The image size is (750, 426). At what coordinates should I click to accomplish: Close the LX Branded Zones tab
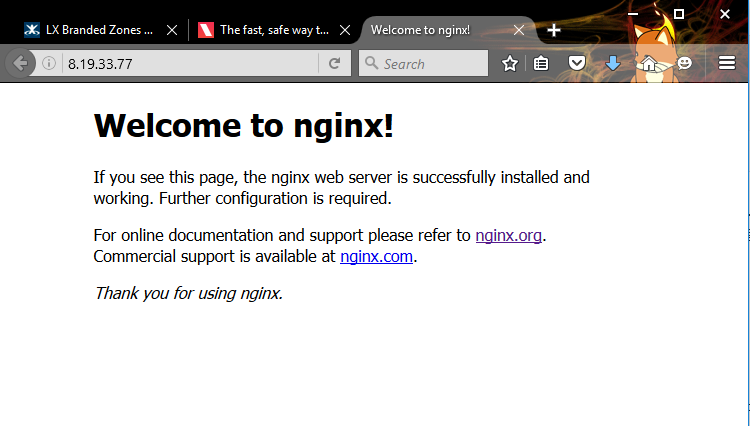[172, 30]
